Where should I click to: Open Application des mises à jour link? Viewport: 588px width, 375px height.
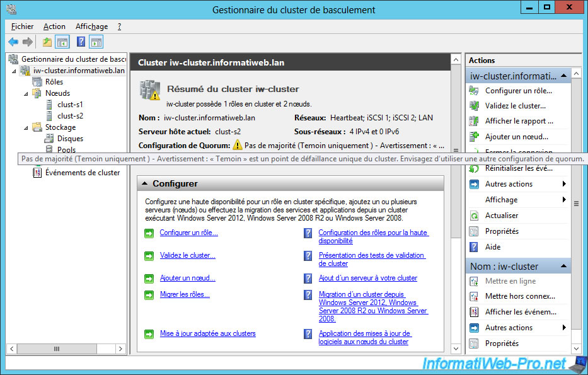[365, 338]
